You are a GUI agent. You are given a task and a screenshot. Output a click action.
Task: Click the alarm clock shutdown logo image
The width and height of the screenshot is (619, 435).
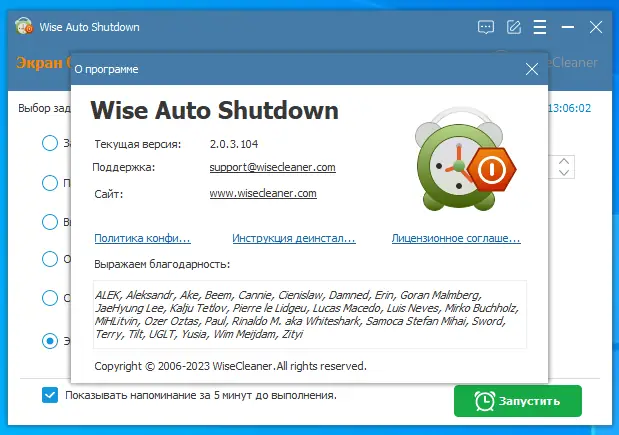point(465,159)
